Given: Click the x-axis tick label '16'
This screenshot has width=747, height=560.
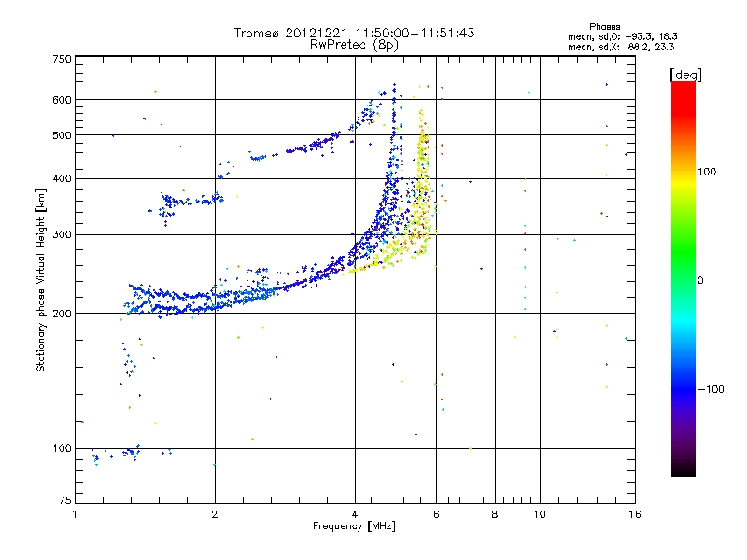Looking at the screenshot, I should pos(635,514).
